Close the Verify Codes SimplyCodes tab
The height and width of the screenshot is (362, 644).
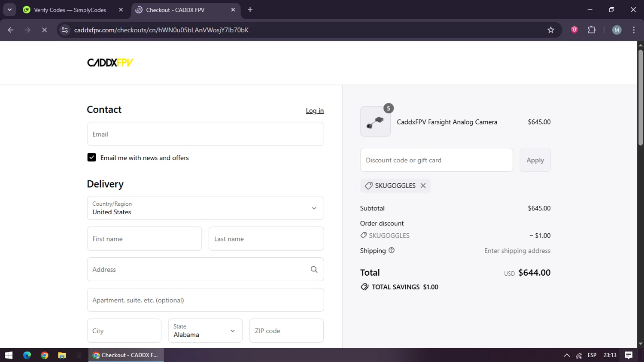pyautogui.click(x=121, y=9)
